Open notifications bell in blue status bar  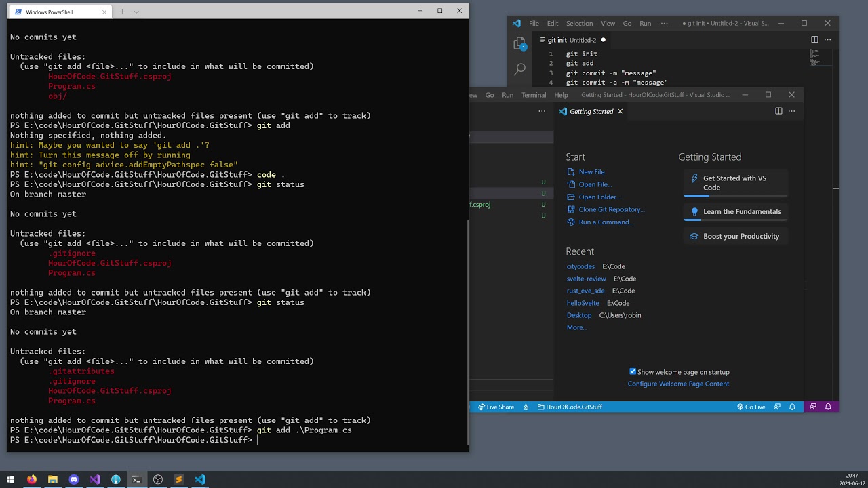pyautogui.click(x=792, y=407)
